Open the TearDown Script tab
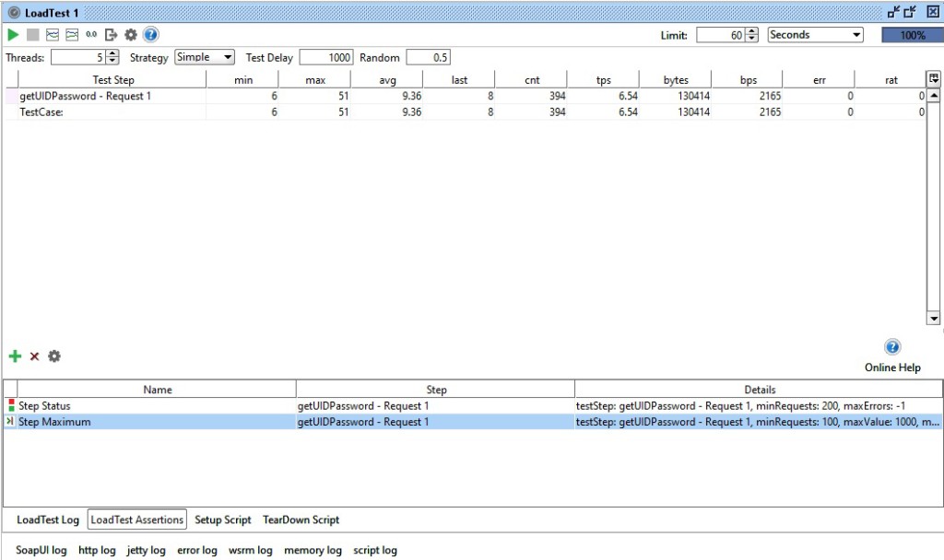This screenshot has height=560, width=944. 301,519
